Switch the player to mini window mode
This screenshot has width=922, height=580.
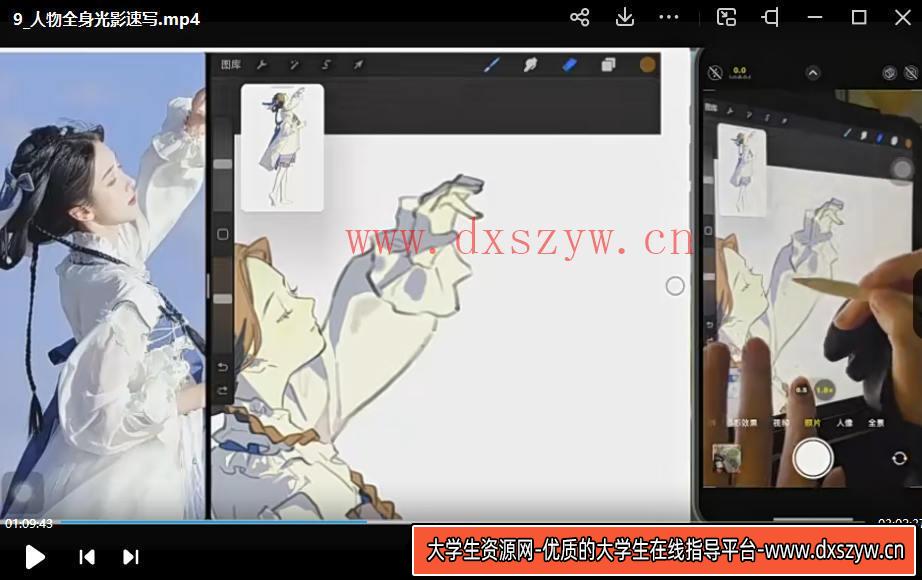(x=726, y=17)
